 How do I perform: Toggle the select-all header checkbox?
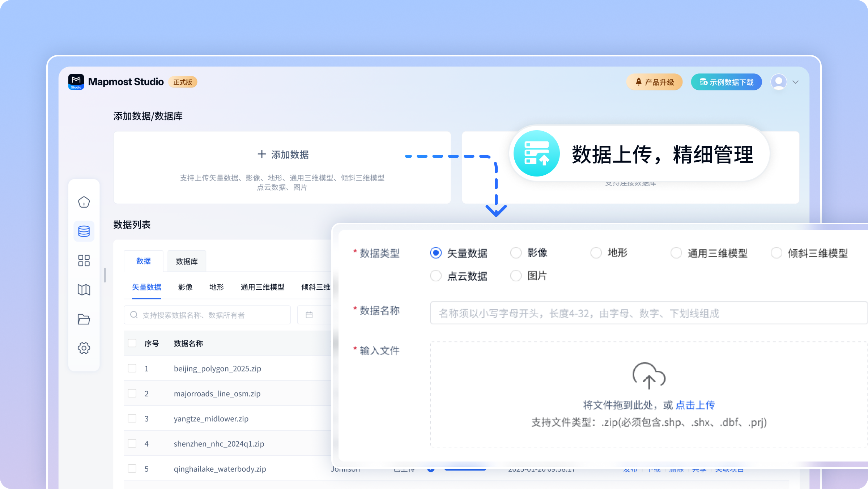(x=132, y=343)
